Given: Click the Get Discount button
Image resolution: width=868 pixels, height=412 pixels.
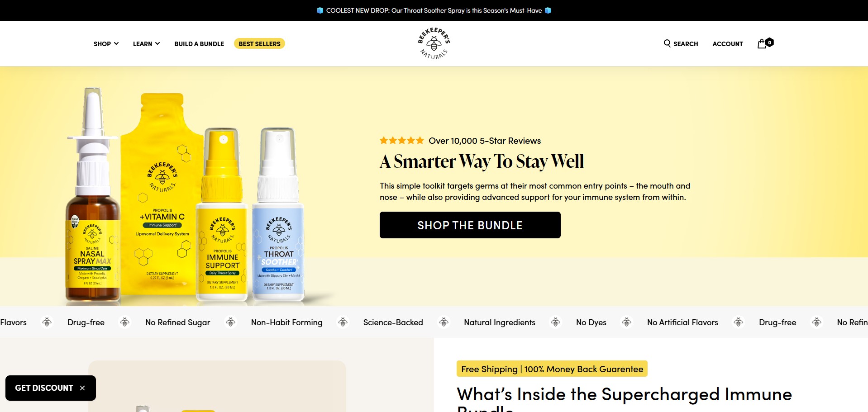Looking at the screenshot, I should tap(44, 388).
